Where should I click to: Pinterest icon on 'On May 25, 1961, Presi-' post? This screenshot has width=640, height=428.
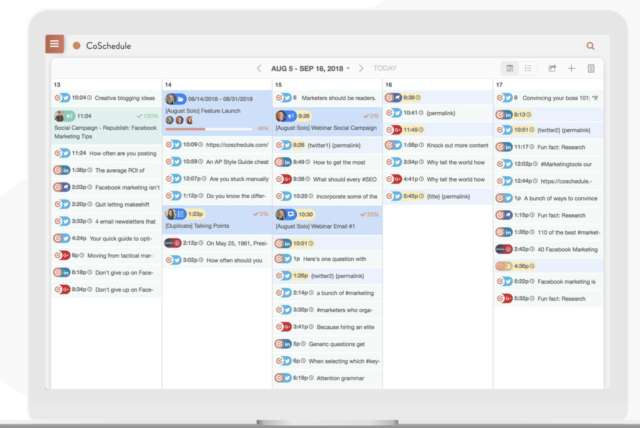click(x=177, y=243)
